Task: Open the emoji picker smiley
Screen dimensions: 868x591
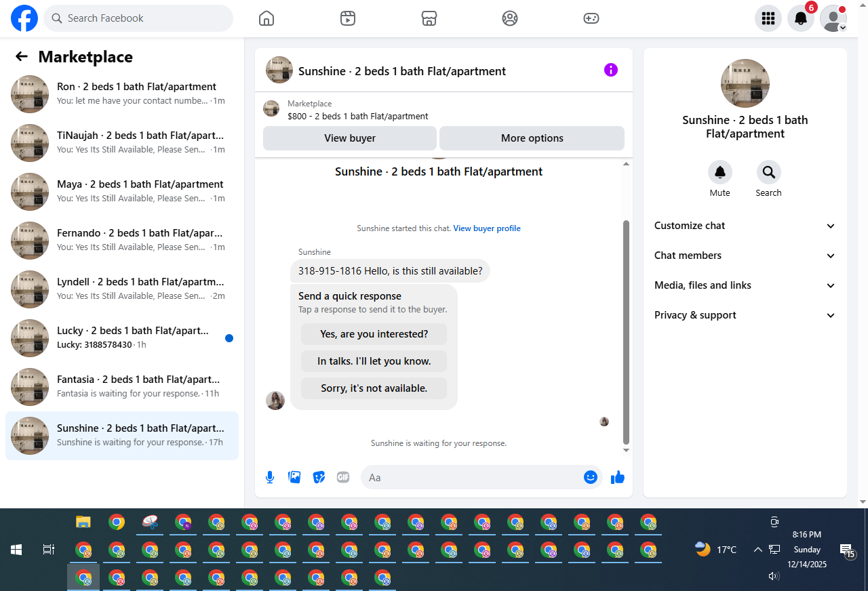Action: click(x=591, y=477)
